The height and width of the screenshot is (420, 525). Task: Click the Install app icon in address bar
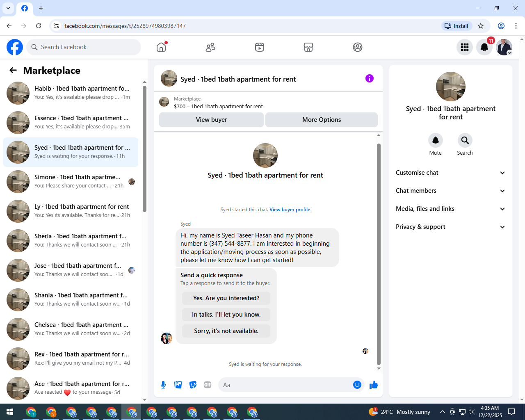(x=457, y=26)
